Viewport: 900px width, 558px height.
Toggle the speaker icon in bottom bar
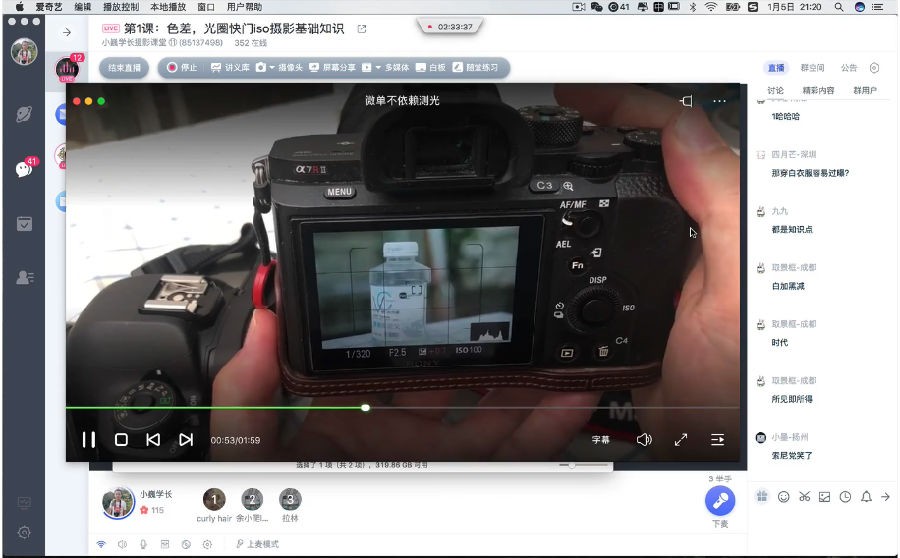point(122,544)
